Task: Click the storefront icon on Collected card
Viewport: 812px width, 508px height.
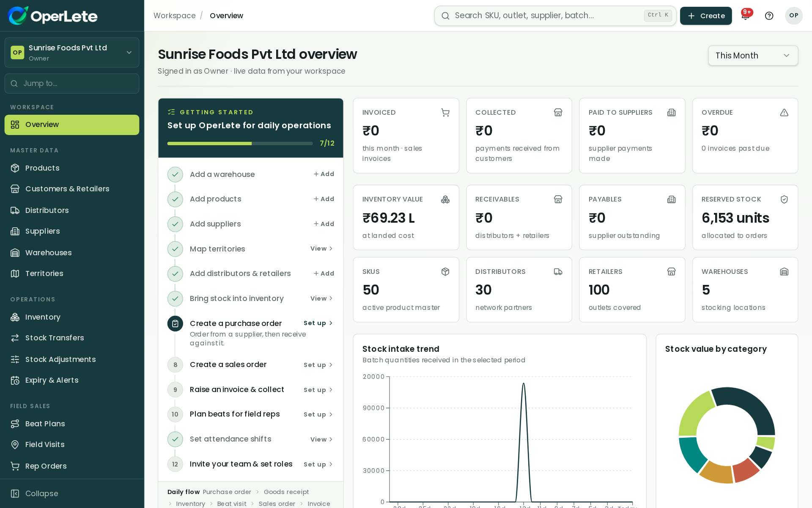Action: point(558,113)
